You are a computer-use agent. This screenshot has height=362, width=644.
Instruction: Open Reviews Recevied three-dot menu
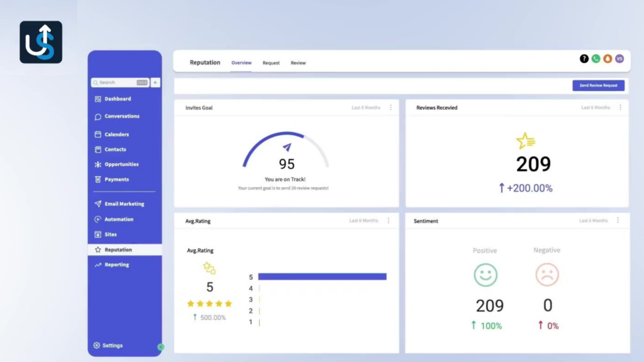coord(620,107)
